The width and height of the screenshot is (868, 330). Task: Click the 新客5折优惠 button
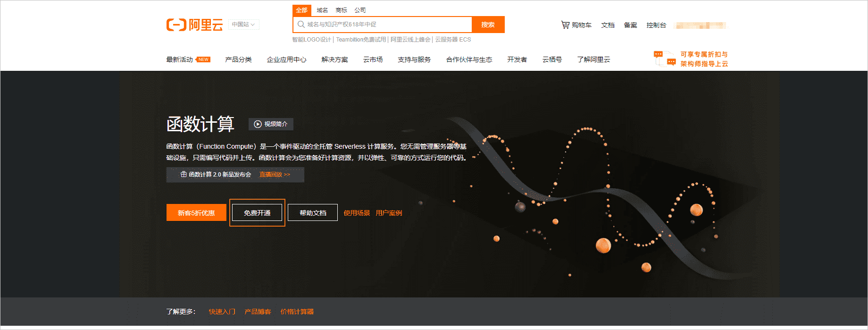click(x=196, y=212)
